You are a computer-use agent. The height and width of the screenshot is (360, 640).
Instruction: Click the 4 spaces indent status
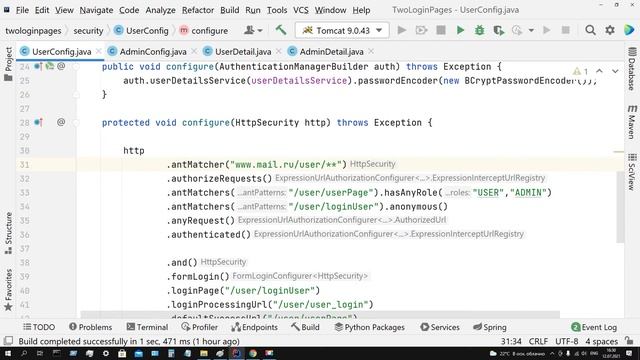coord(601,341)
